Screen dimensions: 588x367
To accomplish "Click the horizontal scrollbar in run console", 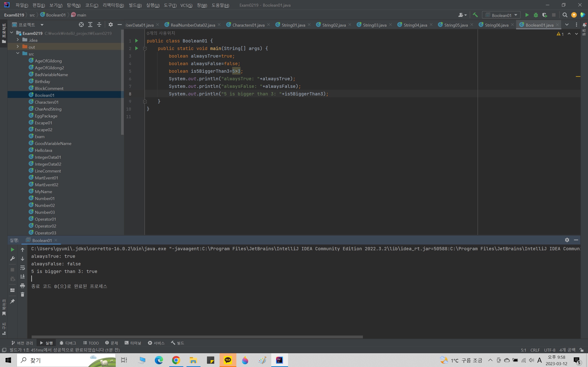I will tap(197, 337).
